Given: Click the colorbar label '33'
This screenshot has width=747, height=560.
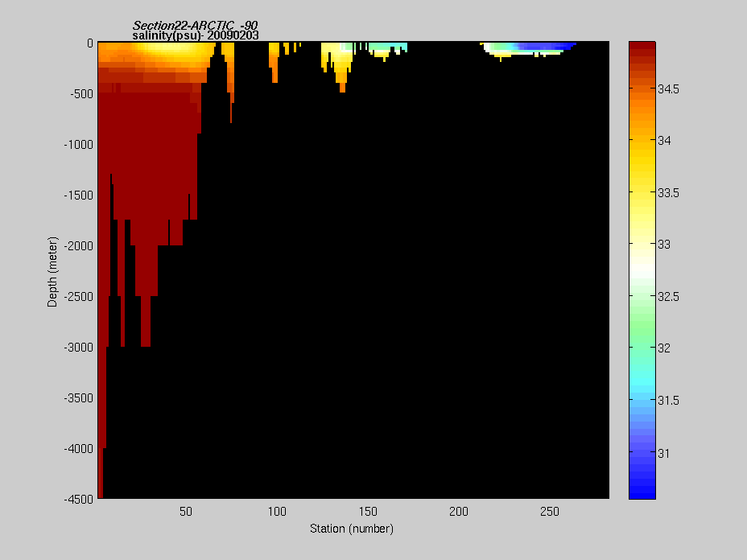Looking at the screenshot, I should click(664, 245).
